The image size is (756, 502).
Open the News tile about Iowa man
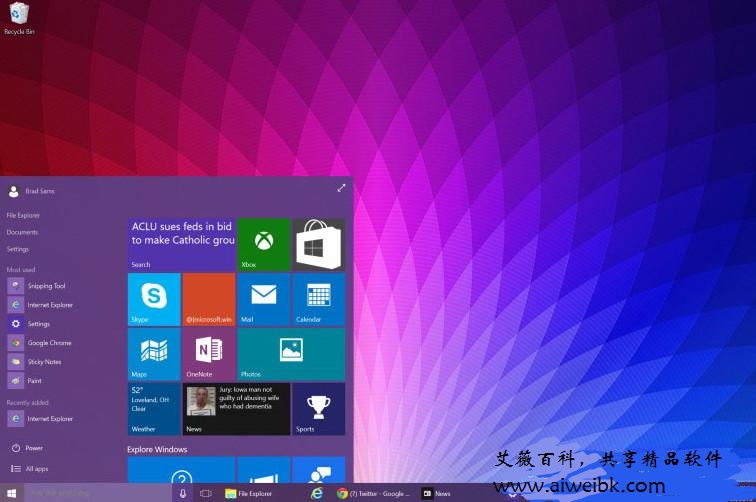tap(236, 409)
